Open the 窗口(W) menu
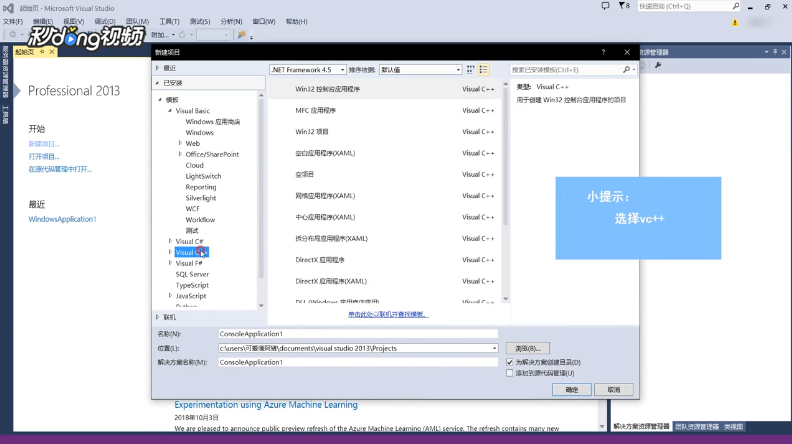 point(264,22)
